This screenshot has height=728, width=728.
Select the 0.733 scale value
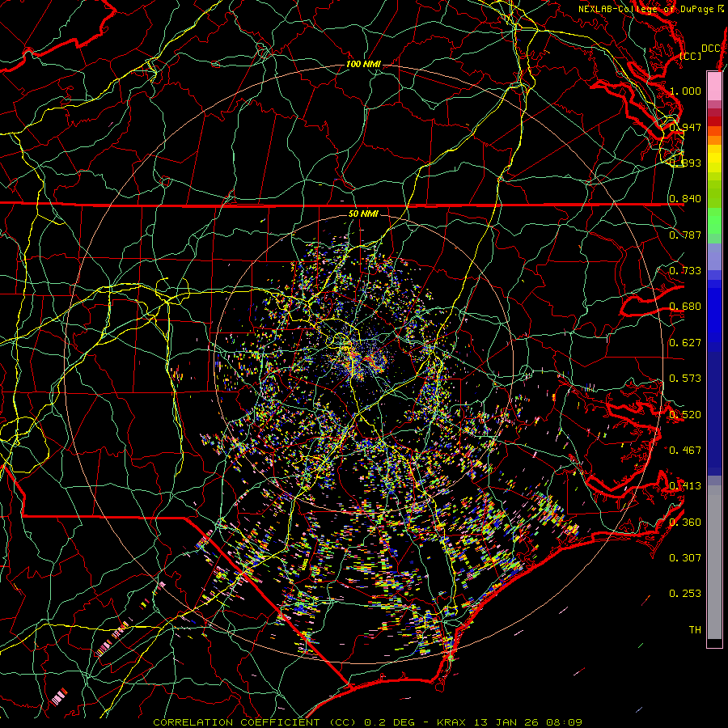[x=685, y=271]
